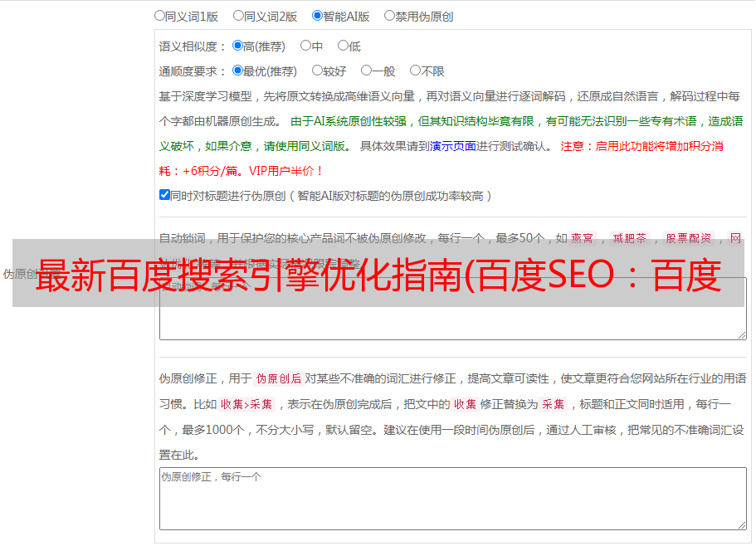Choose the 智能AI版 radio option
This screenshot has width=756, height=546.
[x=317, y=16]
